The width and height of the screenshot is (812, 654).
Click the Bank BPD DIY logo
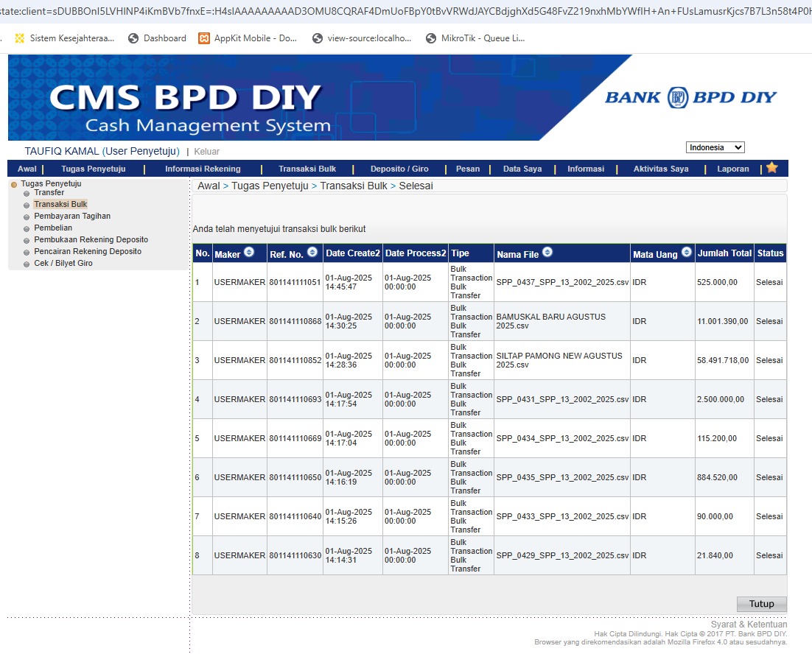point(691,97)
